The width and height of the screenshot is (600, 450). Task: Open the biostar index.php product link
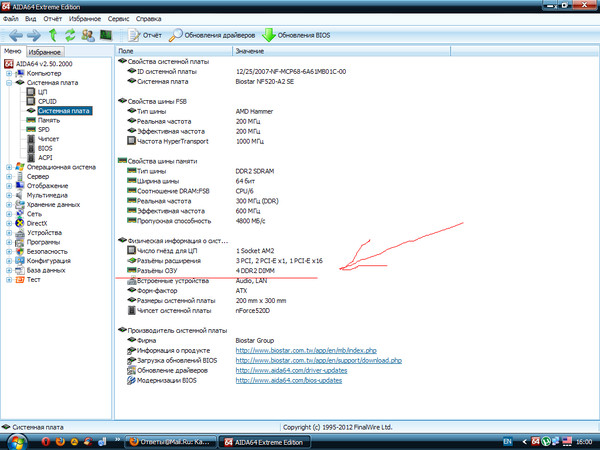coord(306,351)
